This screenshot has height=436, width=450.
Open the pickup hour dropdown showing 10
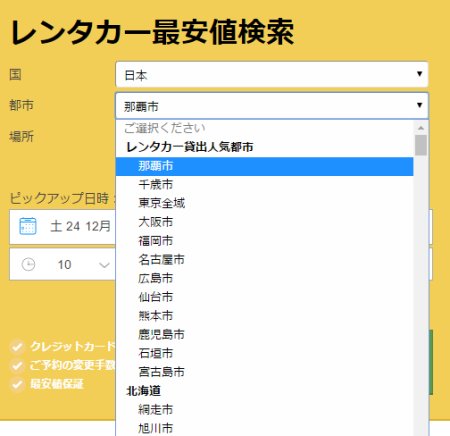(x=63, y=264)
